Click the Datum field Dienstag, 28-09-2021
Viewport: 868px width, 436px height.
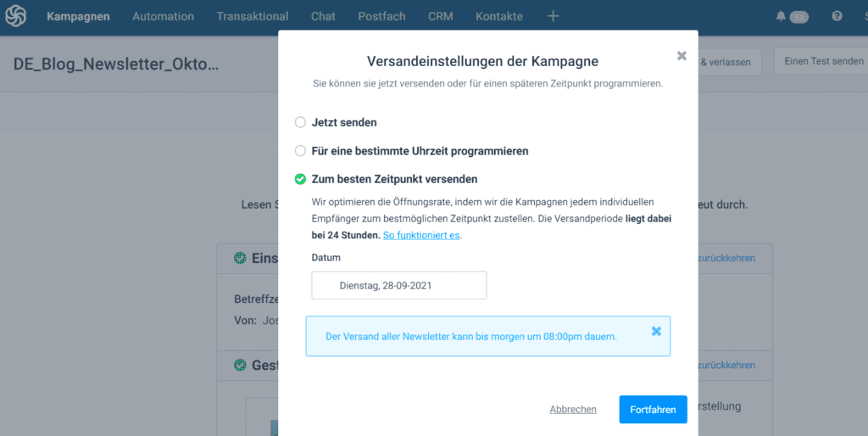point(399,285)
